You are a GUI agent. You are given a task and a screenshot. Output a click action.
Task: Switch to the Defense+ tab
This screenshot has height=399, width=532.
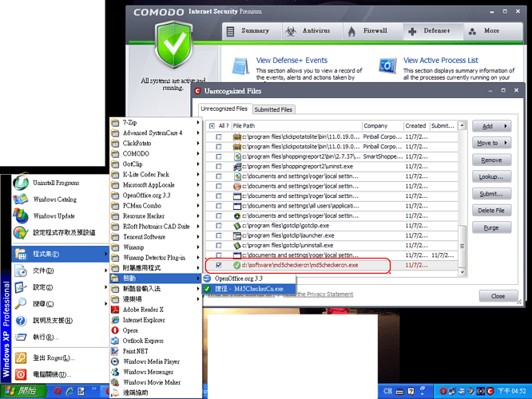point(433,31)
